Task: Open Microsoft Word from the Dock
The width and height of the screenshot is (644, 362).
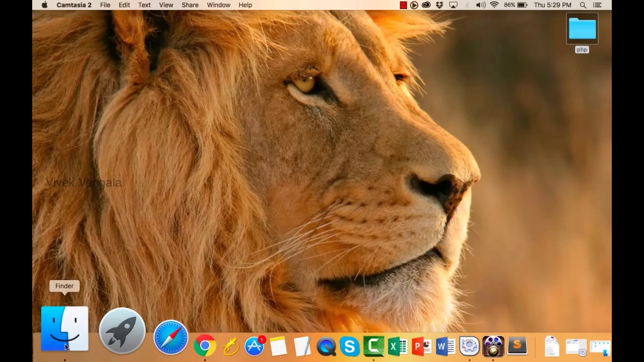Action: (446, 346)
